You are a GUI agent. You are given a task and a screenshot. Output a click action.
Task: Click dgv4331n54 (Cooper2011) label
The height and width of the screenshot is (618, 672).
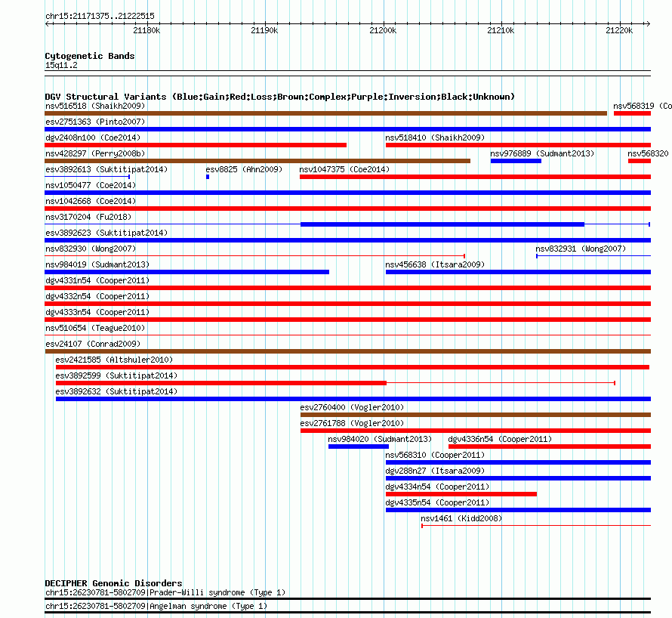(x=97, y=280)
